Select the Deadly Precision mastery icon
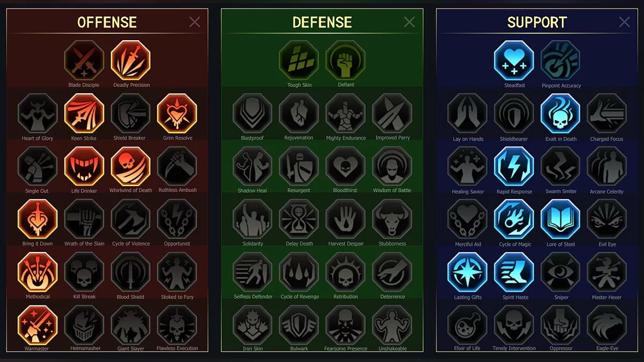The height and width of the screenshot is (362, 644). coord(130,60)
